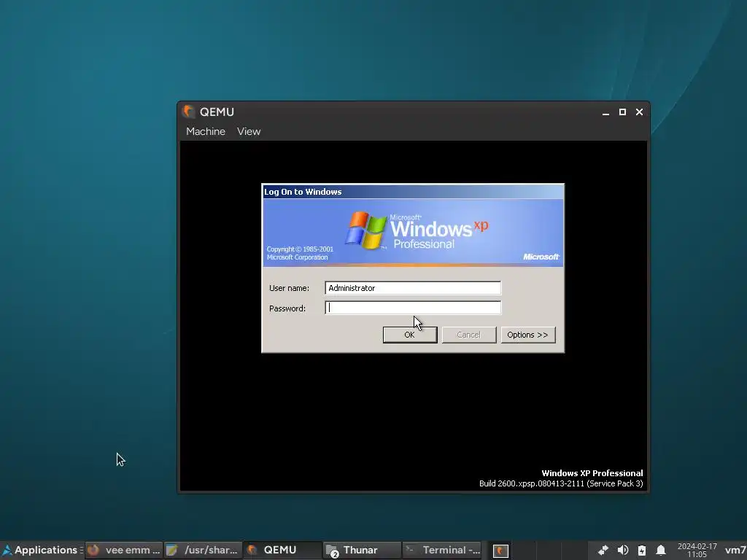Viewport: 747px width, 560px height.
Task: Switch to the Terminal taskbar window
Action: [441, 550]
